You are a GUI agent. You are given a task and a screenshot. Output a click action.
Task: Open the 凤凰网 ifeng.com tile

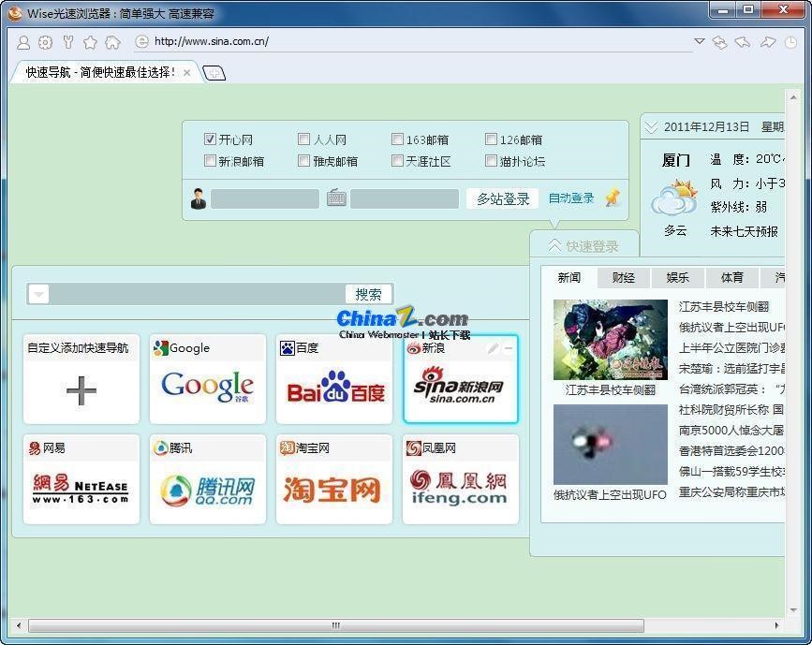pyautogui.click(x=461, y=479)
